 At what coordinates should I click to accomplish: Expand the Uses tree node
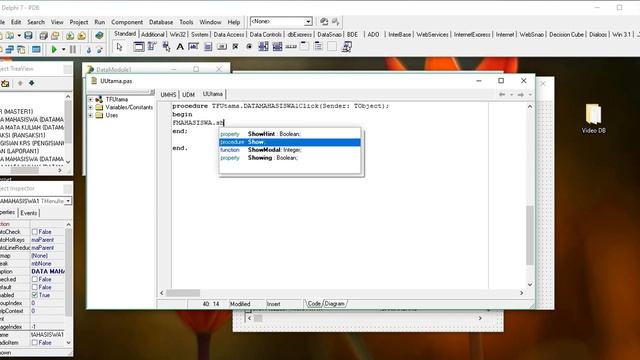click(x=91, y=116)
